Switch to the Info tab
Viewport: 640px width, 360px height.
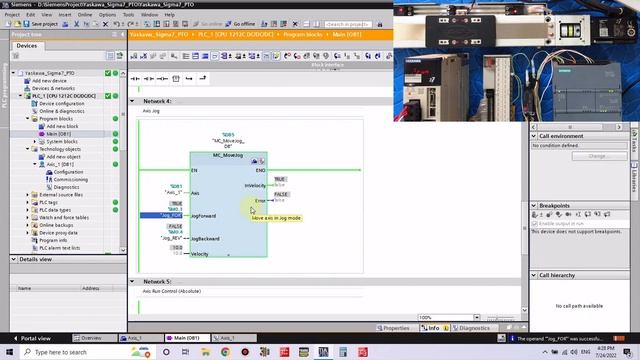(x=434, y=328)
